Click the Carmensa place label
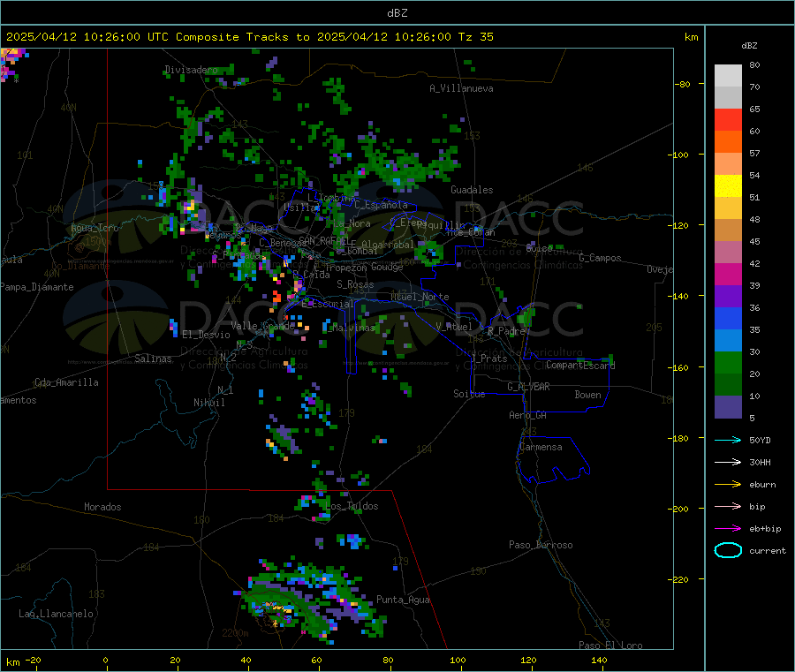Image resolution: width=795 pixels, height=672 pixels. (x=541, y=447)
